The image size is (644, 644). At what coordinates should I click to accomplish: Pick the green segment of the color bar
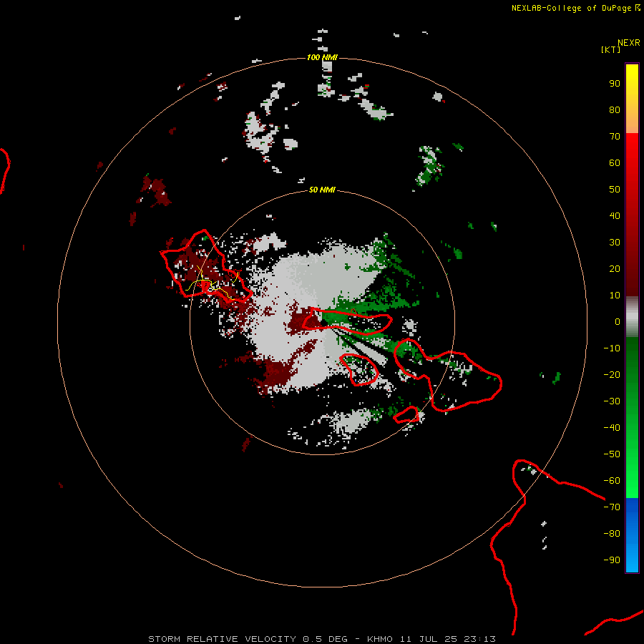click(632, 417)
